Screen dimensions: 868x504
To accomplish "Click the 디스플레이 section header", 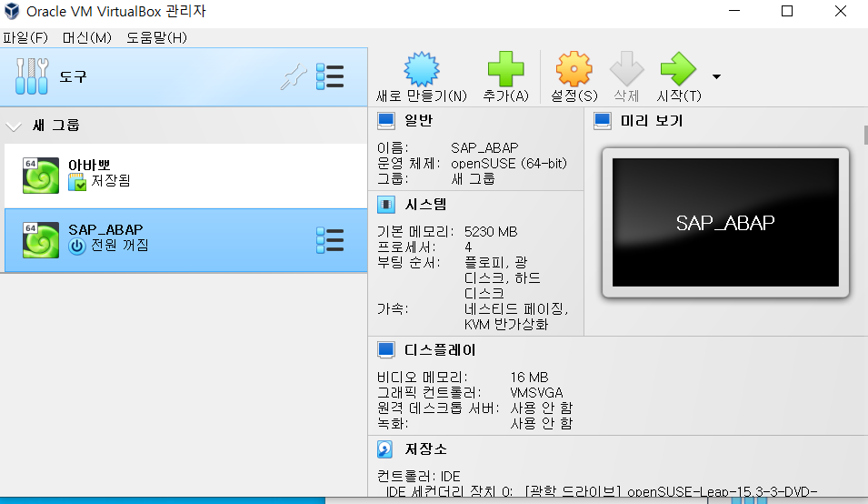I will click(440, 350).
